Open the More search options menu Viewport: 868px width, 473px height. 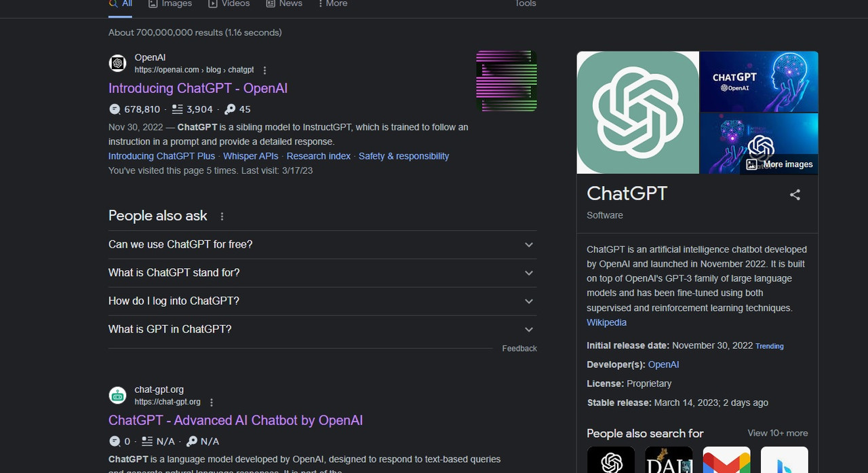coord(333,4)
